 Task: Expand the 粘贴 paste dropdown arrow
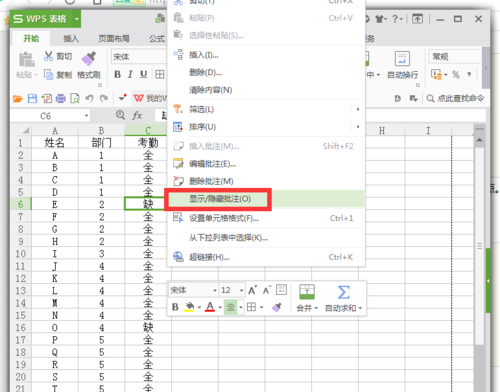(36, 75)
